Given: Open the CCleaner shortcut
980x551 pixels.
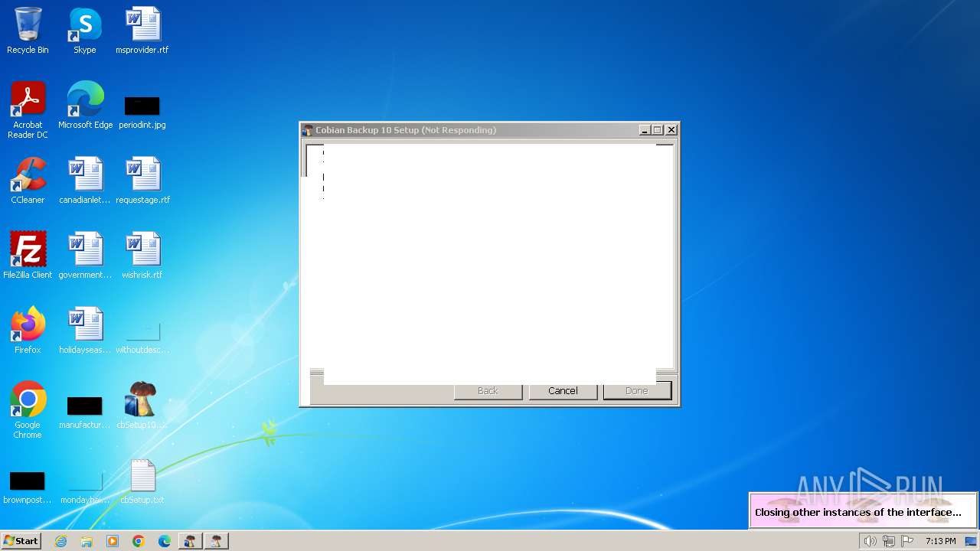Looking at the screenshot, I should (x=28, y=181).
